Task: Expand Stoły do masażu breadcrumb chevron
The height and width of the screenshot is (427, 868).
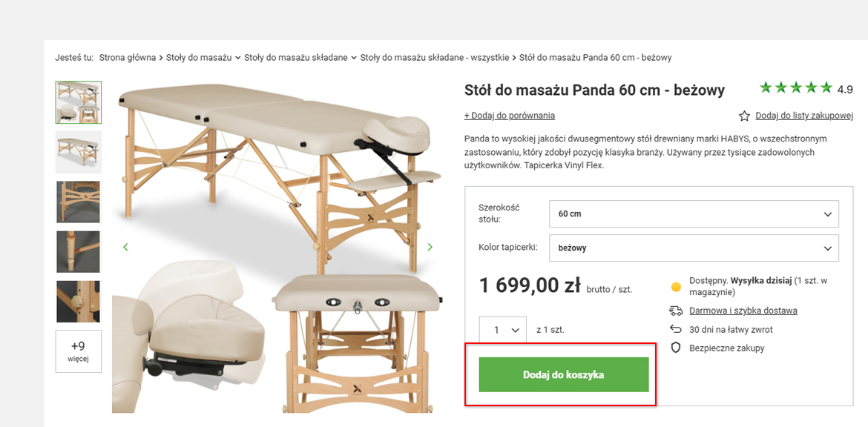Action: click(238, 58)
